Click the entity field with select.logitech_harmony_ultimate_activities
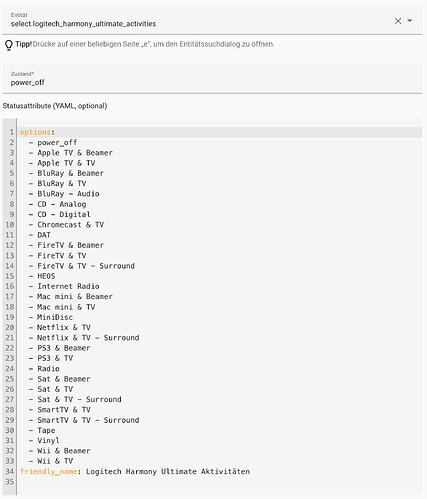Viewport: 427px width, 499px height. click(x=212, y=20)
